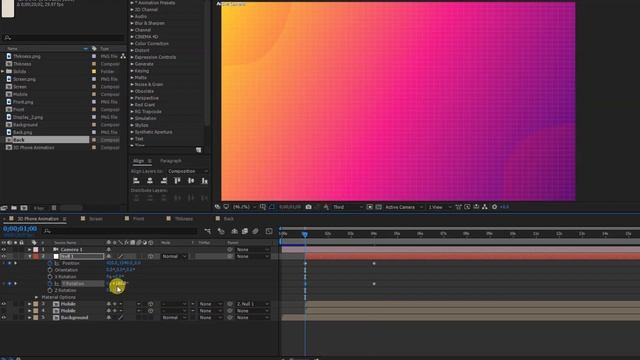The width and height of the screenshot is (640, 360).
Task: Expand the Solids folder in Project
Action: pyautogui.click(x=2, y=71)
